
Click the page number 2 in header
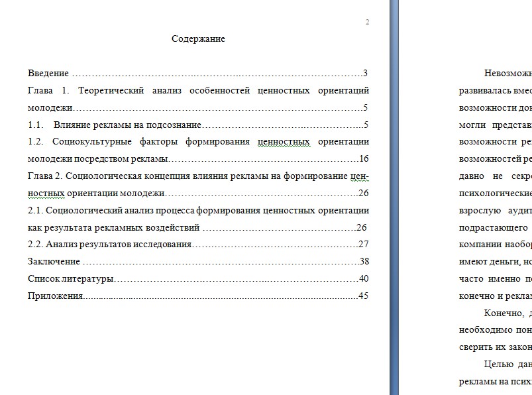click(x=367, y=22)
